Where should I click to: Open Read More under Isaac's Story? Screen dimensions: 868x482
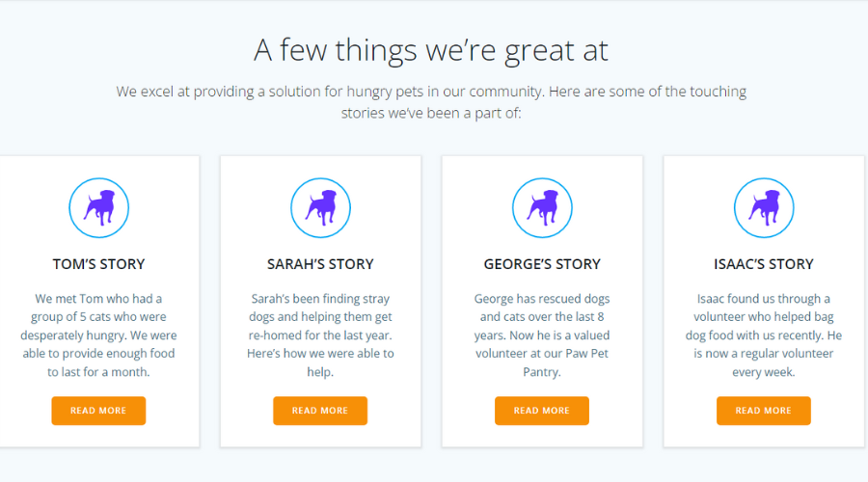[764, 411]
